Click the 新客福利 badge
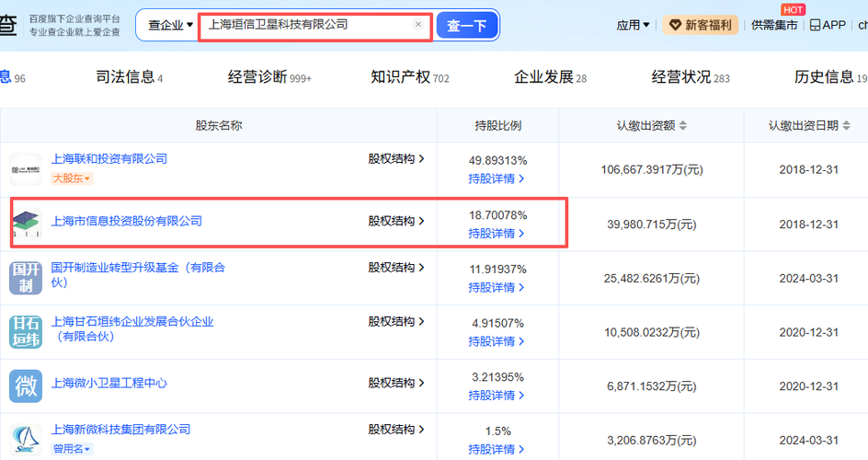The width and height of the screenshot is (868, 460). (x=701, y=26)
